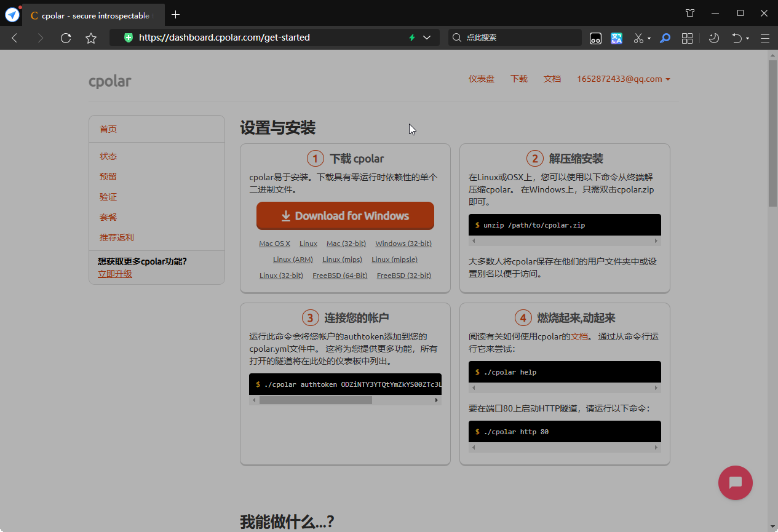Viewport: 778px width, 532px height.
Task: Click the green lightning speed-mode icon
Action: pos(412,38)
